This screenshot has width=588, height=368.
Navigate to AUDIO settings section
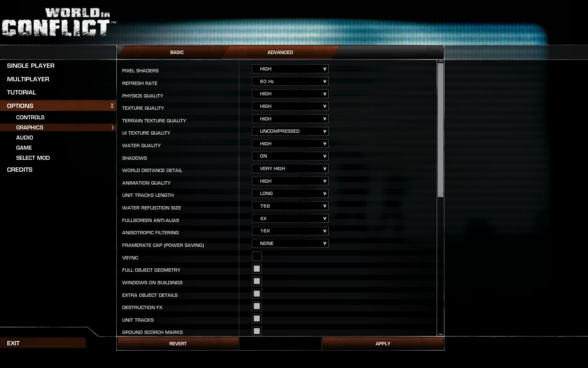[24, 137]
